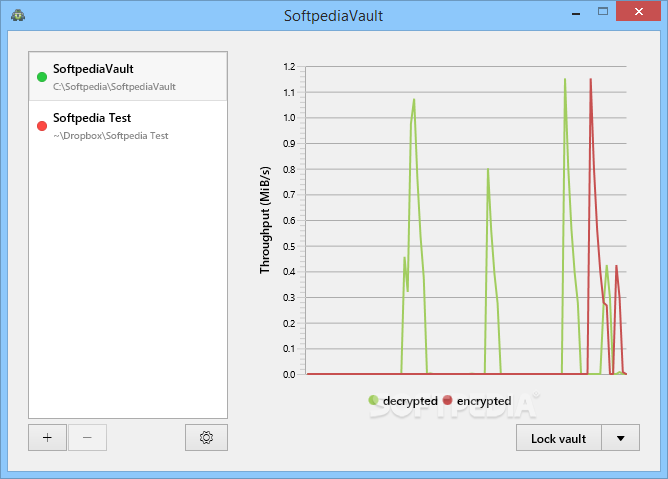Click the ~\Dropbox\Softpedia Test path text

(111, 136)
